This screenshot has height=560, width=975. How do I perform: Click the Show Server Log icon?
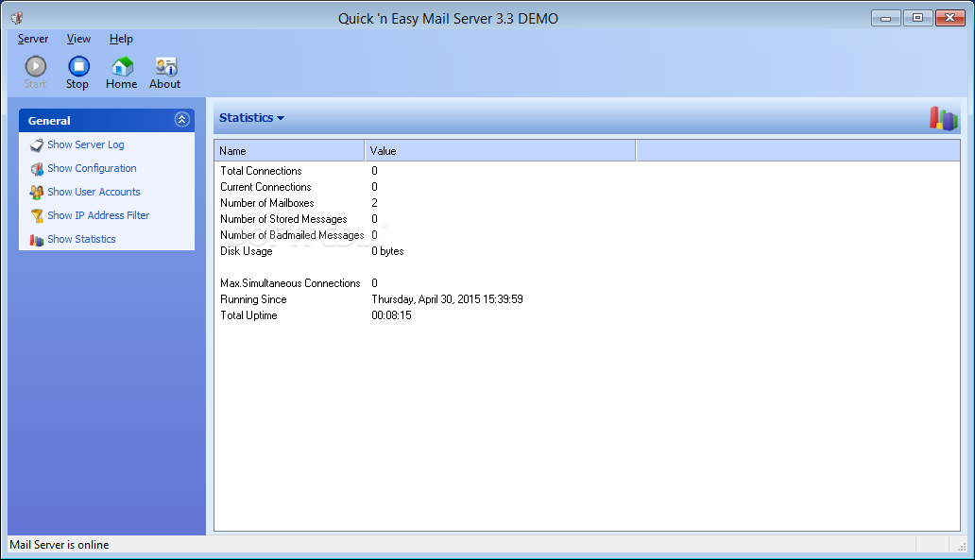(x=37, y=144)
